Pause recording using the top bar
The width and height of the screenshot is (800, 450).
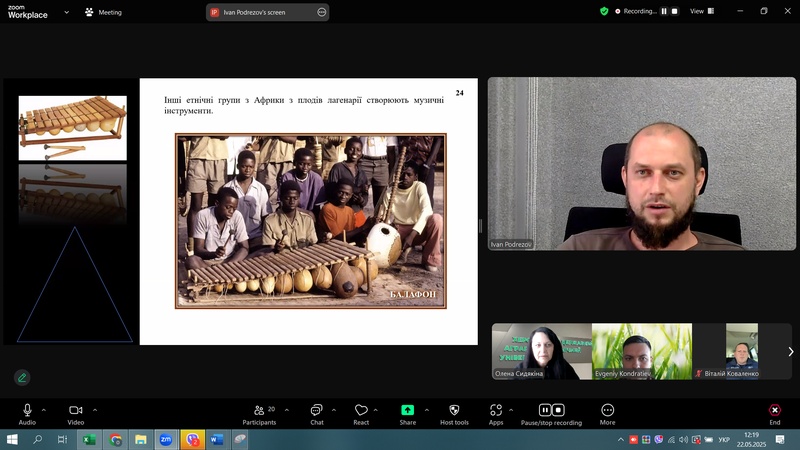(x=664, y=11)
